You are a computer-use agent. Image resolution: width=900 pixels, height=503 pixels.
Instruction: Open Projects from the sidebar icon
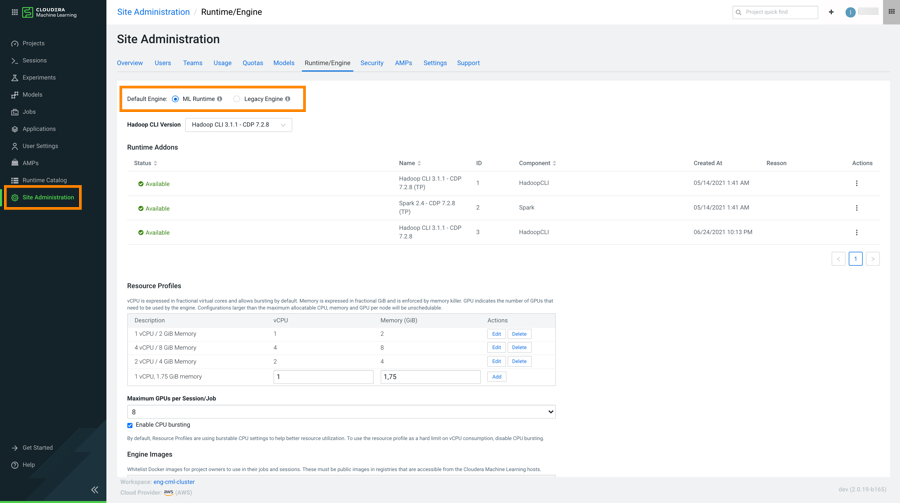click(x=15, y=44)
